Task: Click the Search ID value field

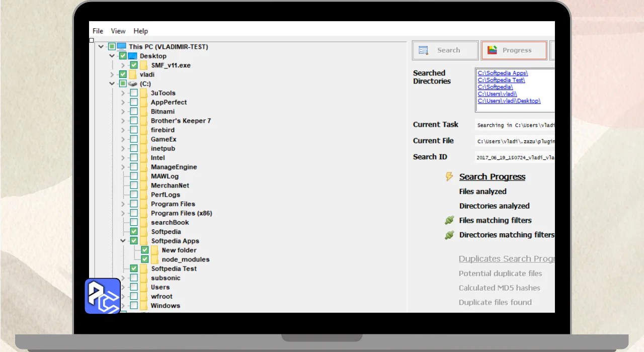Action: [x=515, y=157]
